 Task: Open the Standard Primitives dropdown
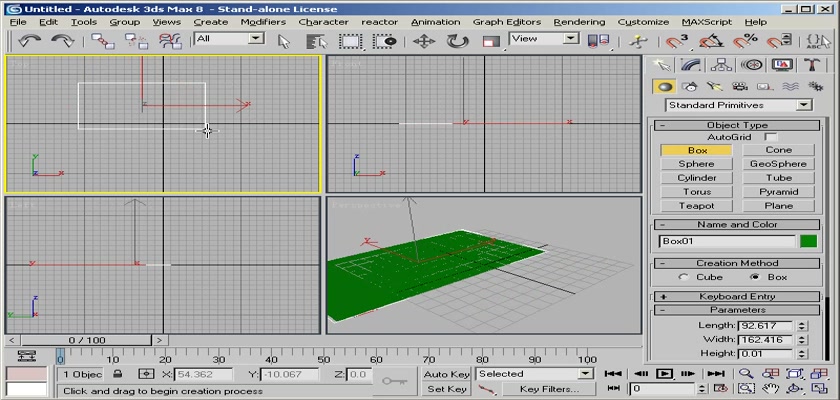tap(739, 105)
